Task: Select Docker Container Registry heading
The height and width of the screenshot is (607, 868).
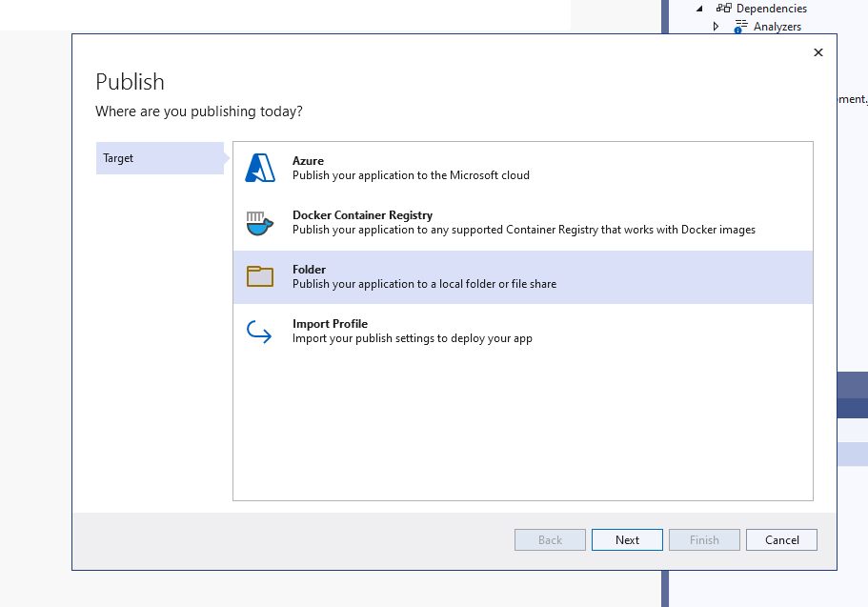Action: point(363,215)
